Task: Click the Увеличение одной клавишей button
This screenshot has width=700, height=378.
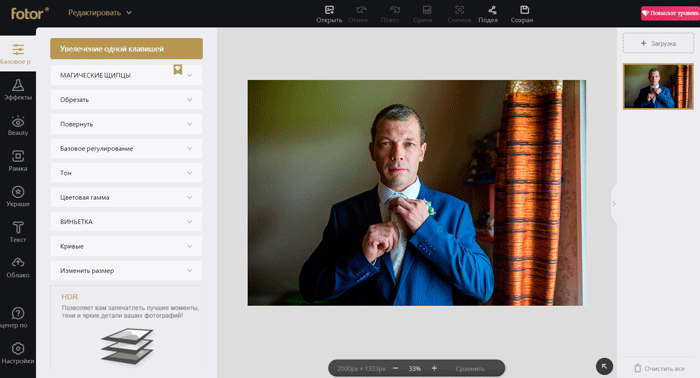Action: point(126,49)
